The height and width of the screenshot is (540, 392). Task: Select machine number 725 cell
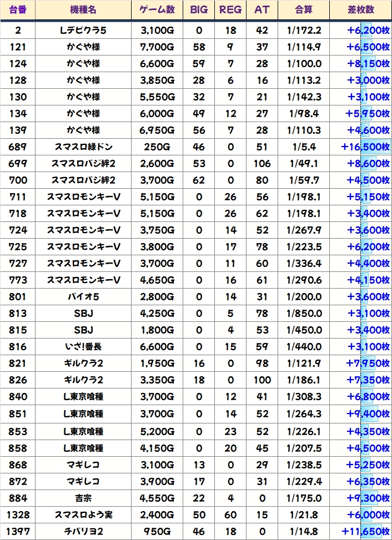tap(18, 246)
